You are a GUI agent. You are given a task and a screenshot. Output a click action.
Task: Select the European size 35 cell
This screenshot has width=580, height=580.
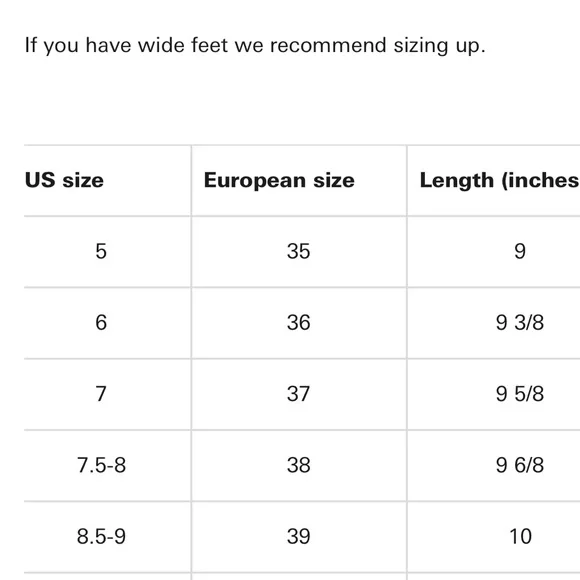299,251
